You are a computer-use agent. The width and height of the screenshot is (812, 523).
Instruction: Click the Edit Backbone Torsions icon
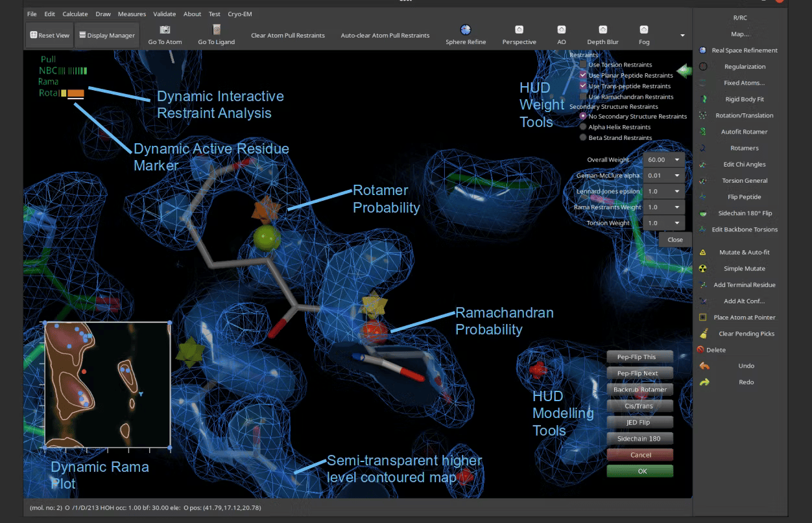pos(702,229)
